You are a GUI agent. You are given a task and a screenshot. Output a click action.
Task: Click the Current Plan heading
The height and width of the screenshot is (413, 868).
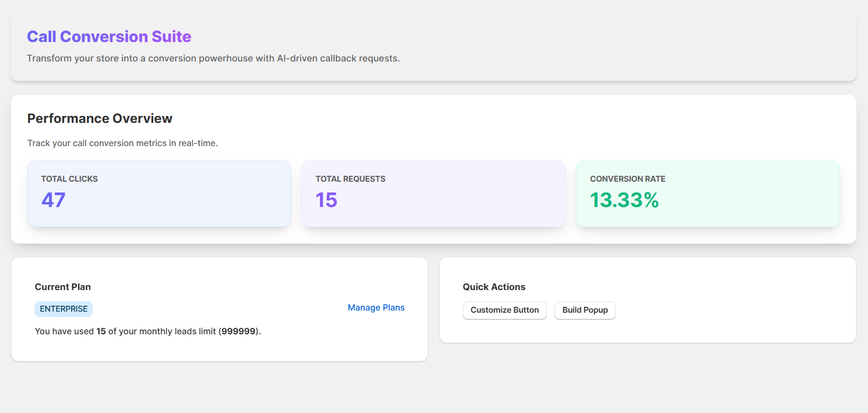63,287
